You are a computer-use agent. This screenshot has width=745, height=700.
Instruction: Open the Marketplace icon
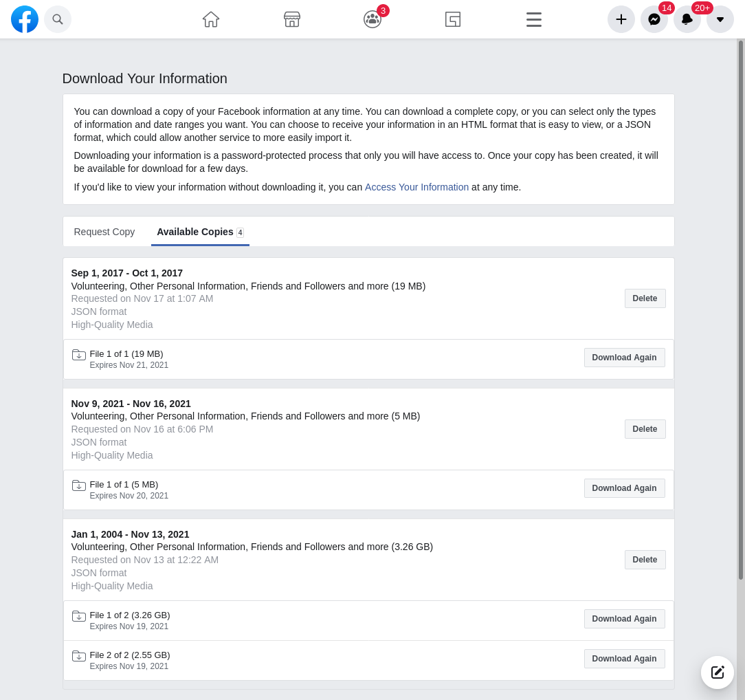[292, 19]
